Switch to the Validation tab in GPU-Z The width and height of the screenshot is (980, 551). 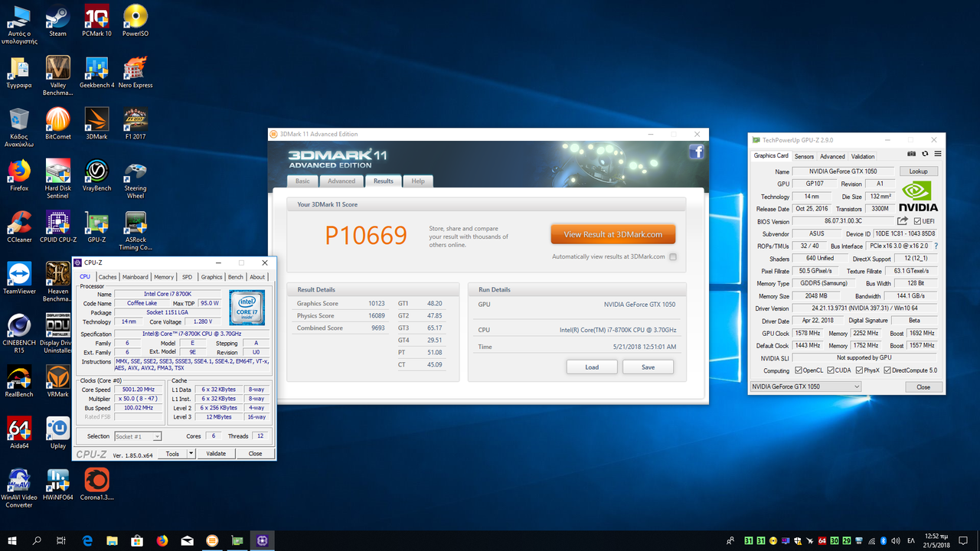click(863, 157)
